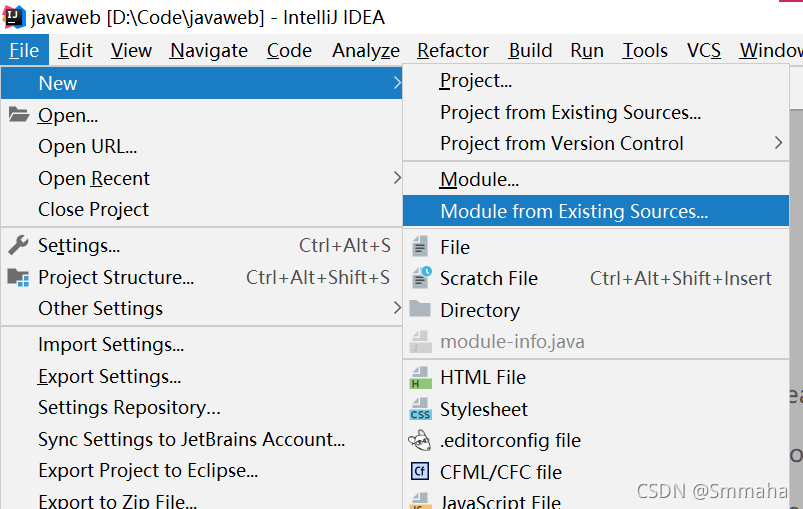The image size is (803, 509).
Task: Click the JavaScript File icon
Action: (x=420, y=501)
